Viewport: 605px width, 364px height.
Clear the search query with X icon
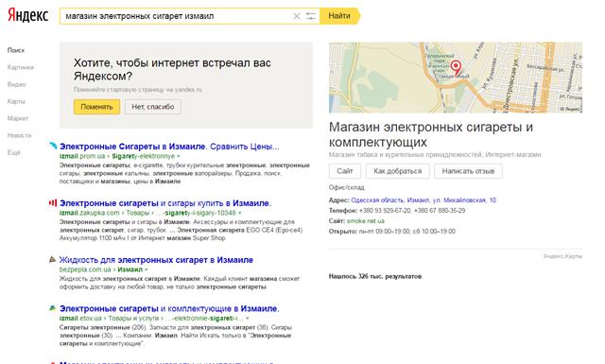click(296, 16)
